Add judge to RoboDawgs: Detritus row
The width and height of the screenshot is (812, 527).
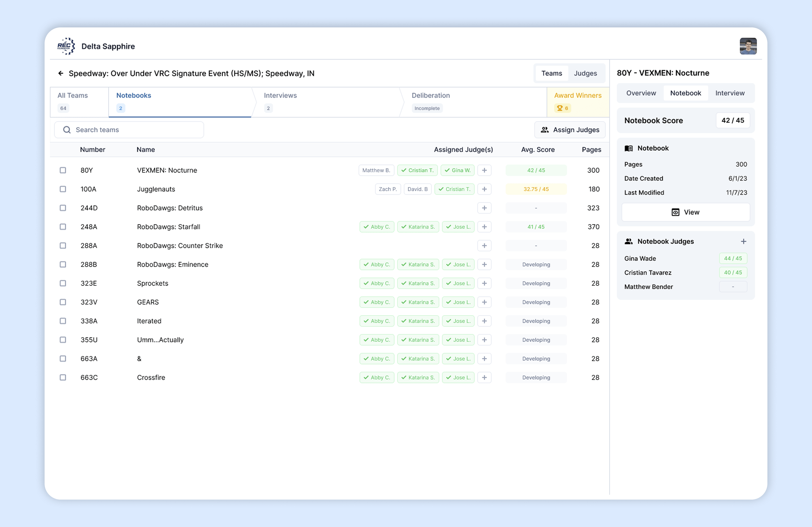[484, 208]
